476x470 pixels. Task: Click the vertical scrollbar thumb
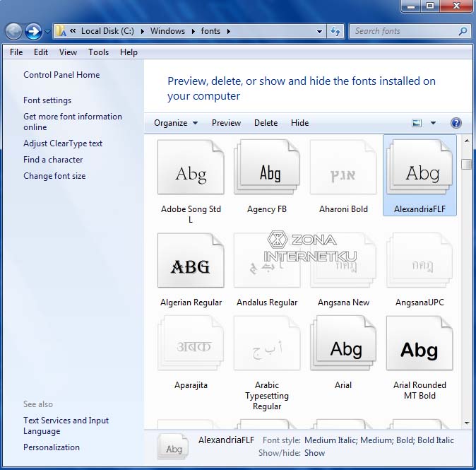point(467,165)
